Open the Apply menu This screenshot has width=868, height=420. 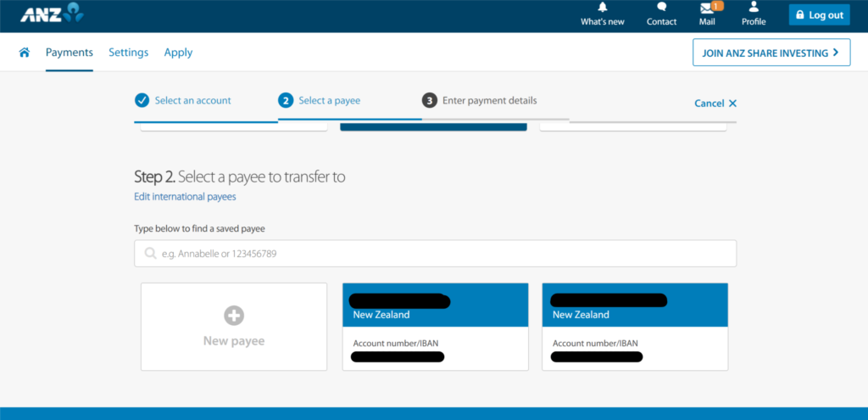(178, 53)
